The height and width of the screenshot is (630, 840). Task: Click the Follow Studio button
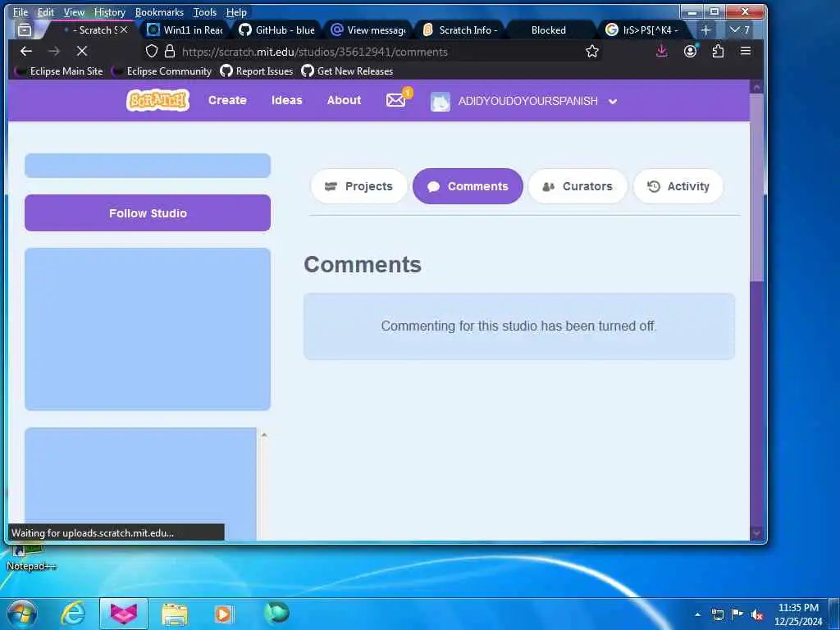[148, 213]
